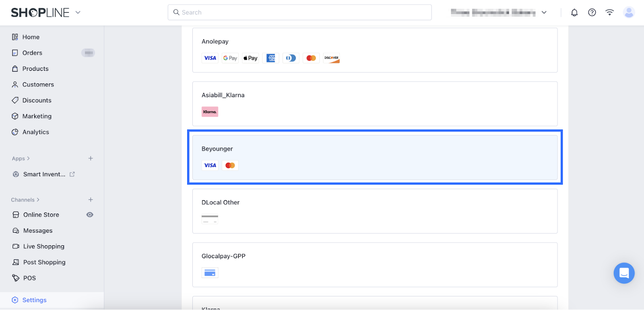Expand the Apps section
This screenshot has width=644, height=310.
pyautogui.click(x=21, y=158)
